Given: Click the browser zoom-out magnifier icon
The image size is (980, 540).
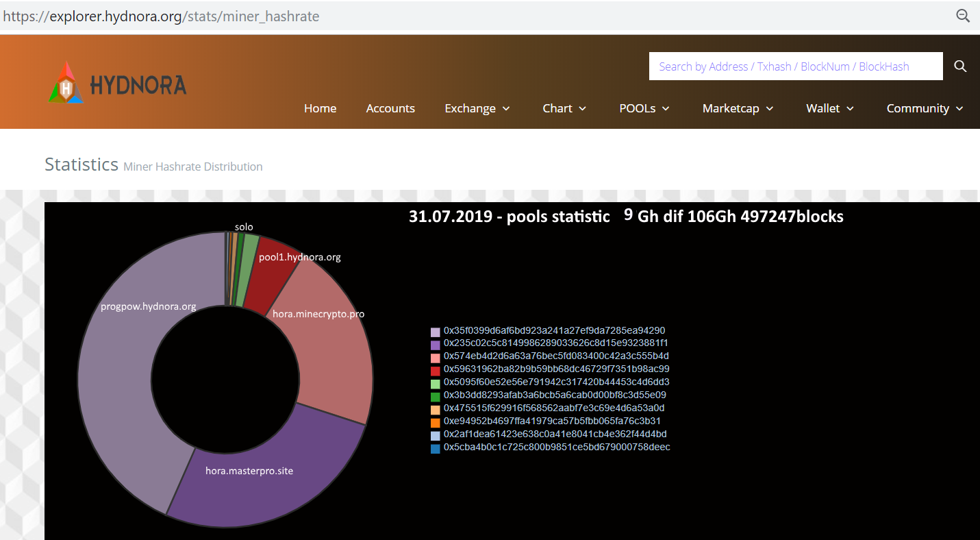Looking at the screenshot, I should 963,16.
